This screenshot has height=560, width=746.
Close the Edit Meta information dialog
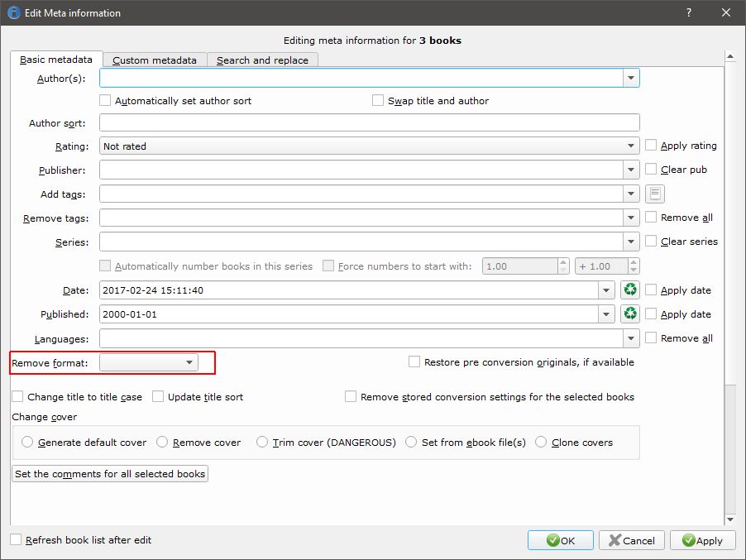pos(726,13)
